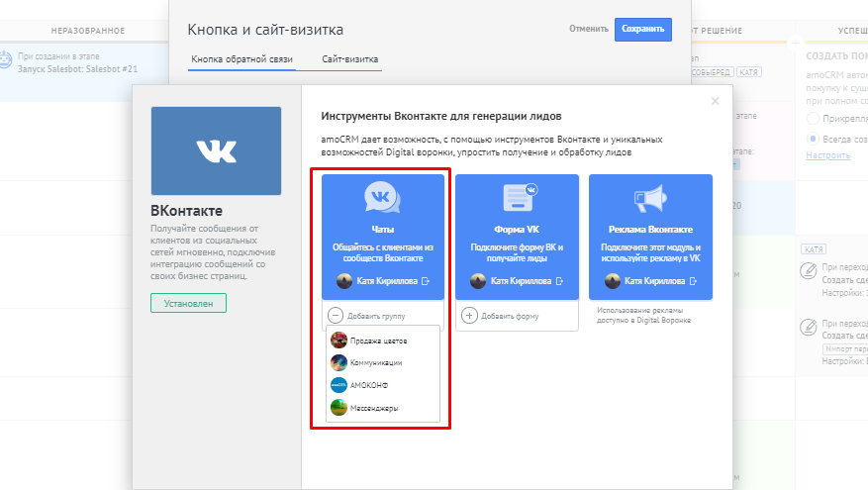
Task: Close the VKontakte tools modal
Action: tap(716, 101)
